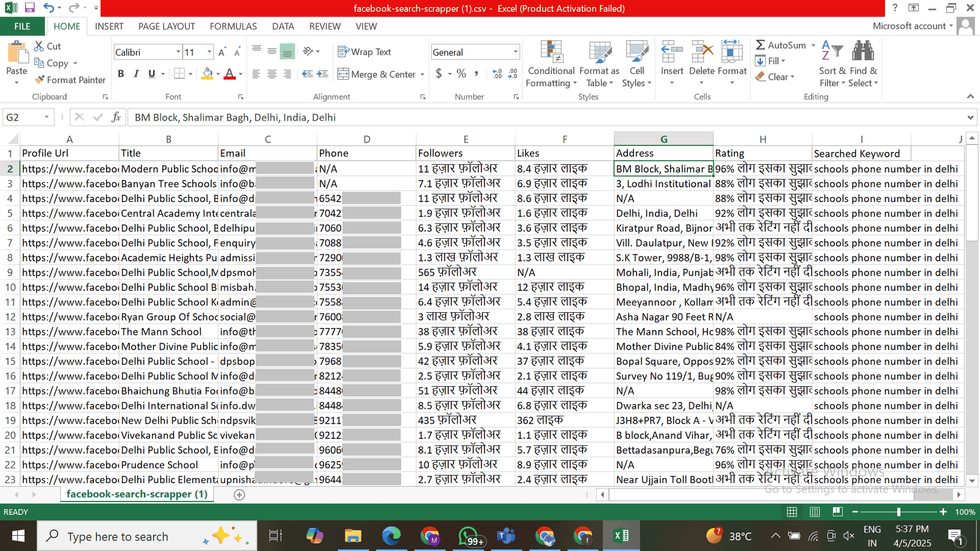Expand the formula bar chevron
The width and height of the screenshot is (980, 551).
pos(970,118)
